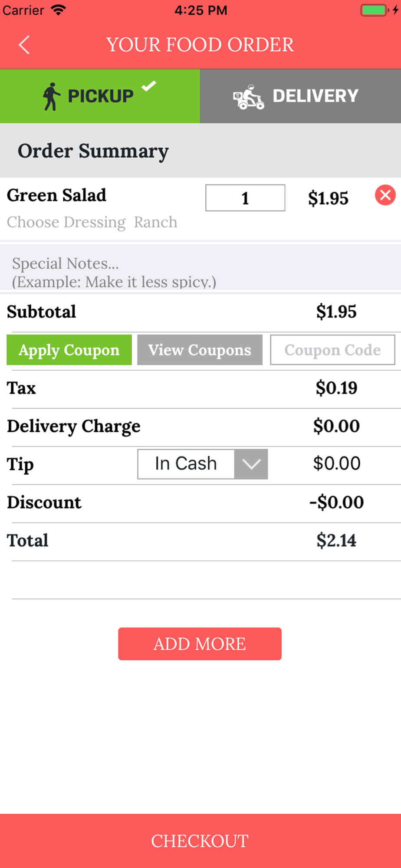401x868 pixels.
Task: Edit the Green Salad quantity box
Action: click(x=245, y=198)
